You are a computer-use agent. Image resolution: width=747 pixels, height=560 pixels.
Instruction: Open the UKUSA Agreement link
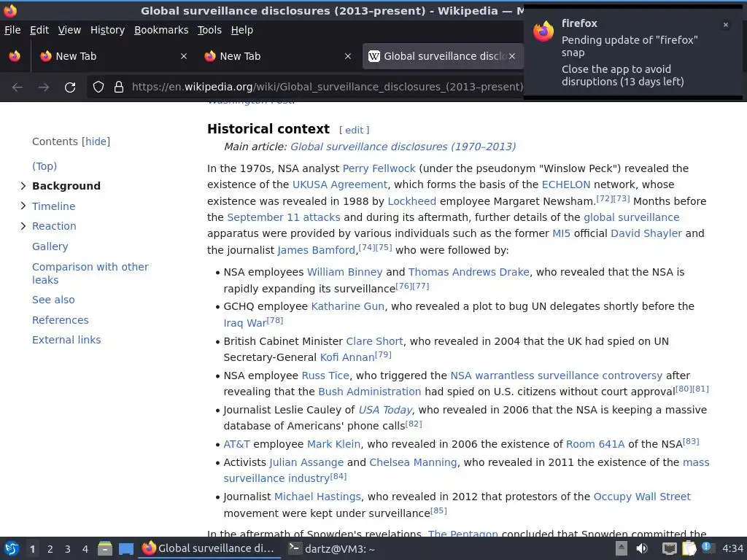pos(340,184)
